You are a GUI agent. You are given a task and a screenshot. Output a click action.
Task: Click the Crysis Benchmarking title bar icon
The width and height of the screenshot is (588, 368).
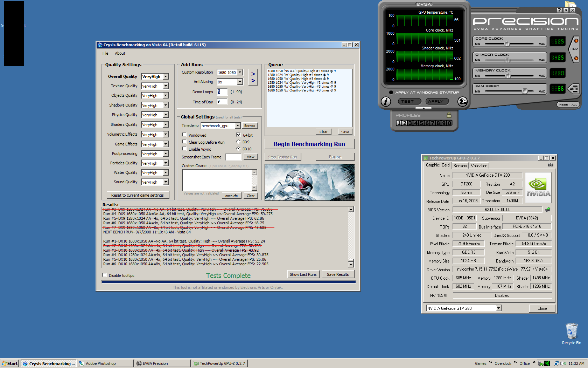[100, 45]
